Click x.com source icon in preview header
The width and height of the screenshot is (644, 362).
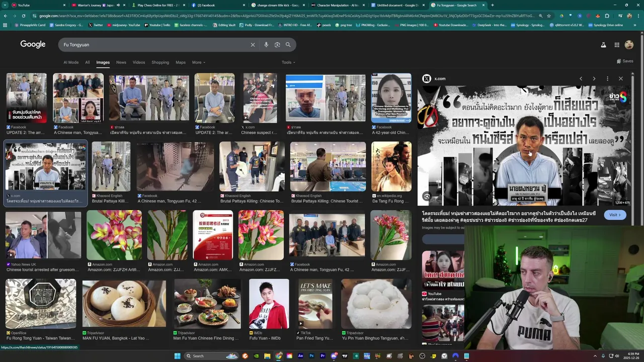pyautogui.click(x=427, y=78)
